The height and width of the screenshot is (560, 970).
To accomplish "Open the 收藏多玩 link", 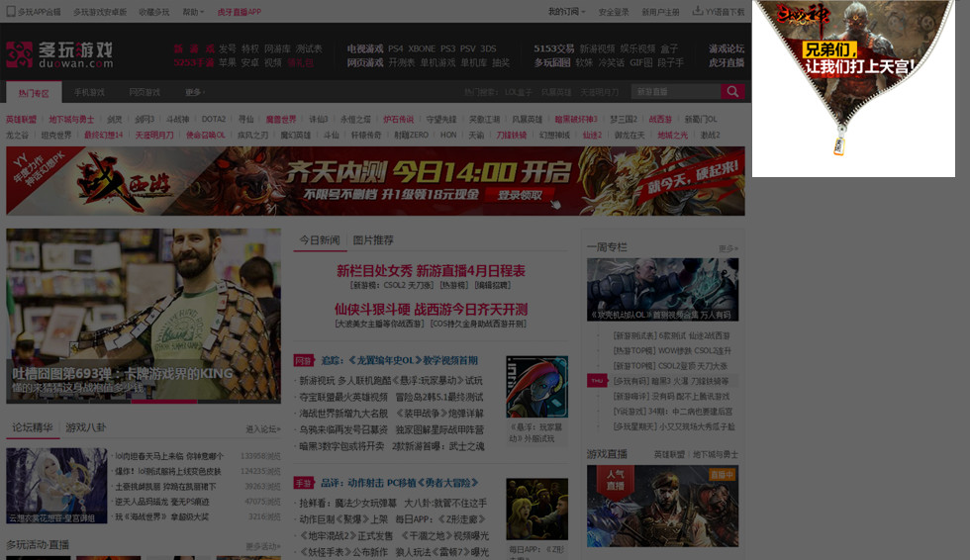I will 154,12.
